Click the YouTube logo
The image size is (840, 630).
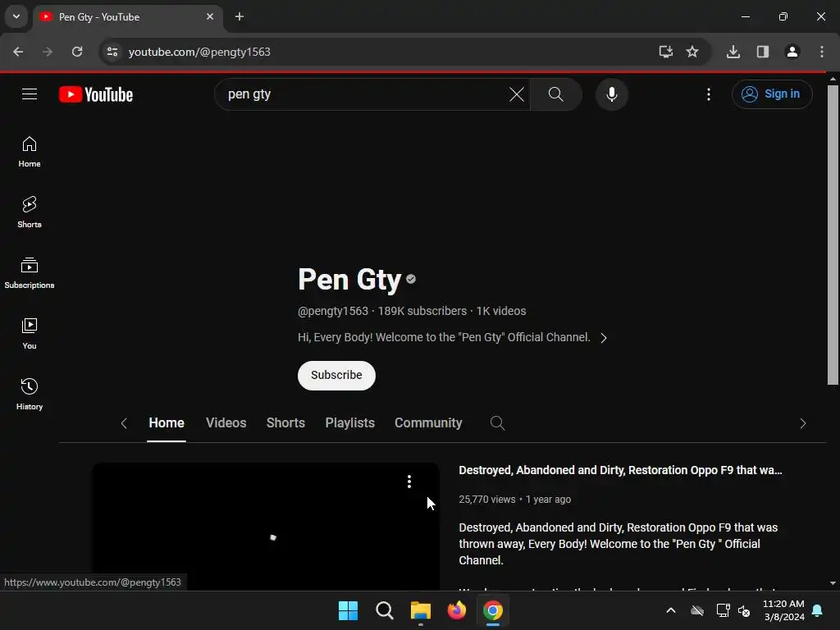96,94
